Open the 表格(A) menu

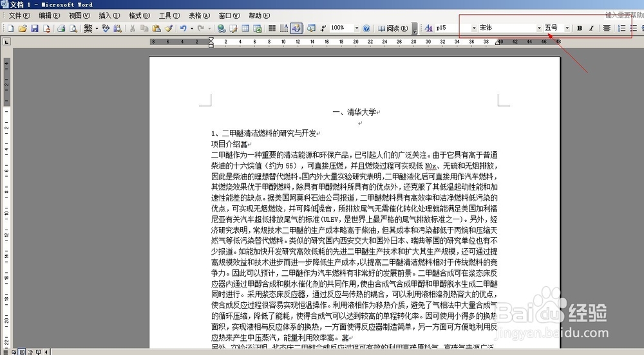click(x=199, y=15)
